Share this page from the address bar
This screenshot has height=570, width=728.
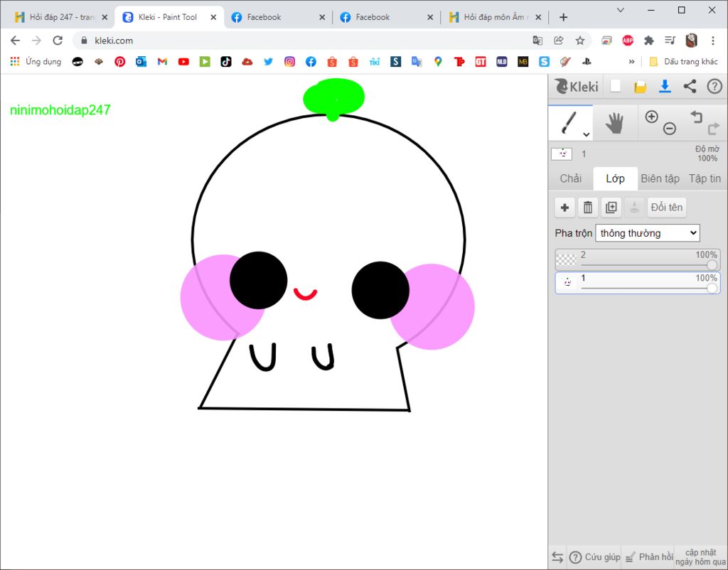(559, 41)
